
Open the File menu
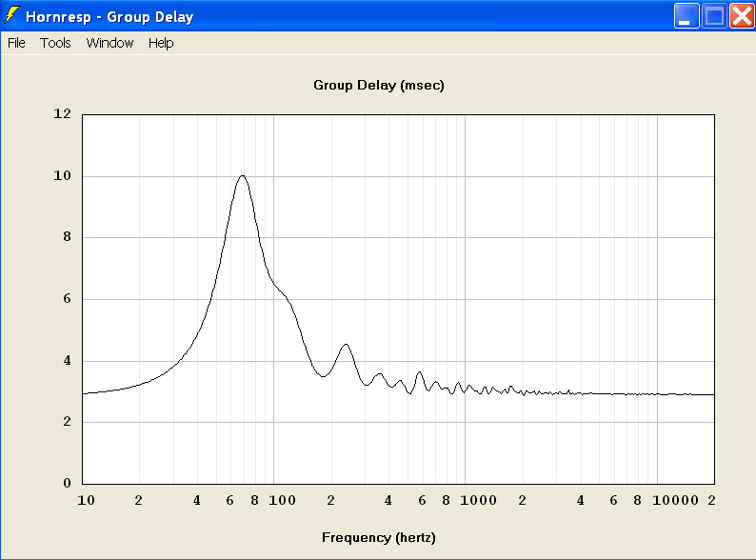pyautogui.click(x=16, y=43)
